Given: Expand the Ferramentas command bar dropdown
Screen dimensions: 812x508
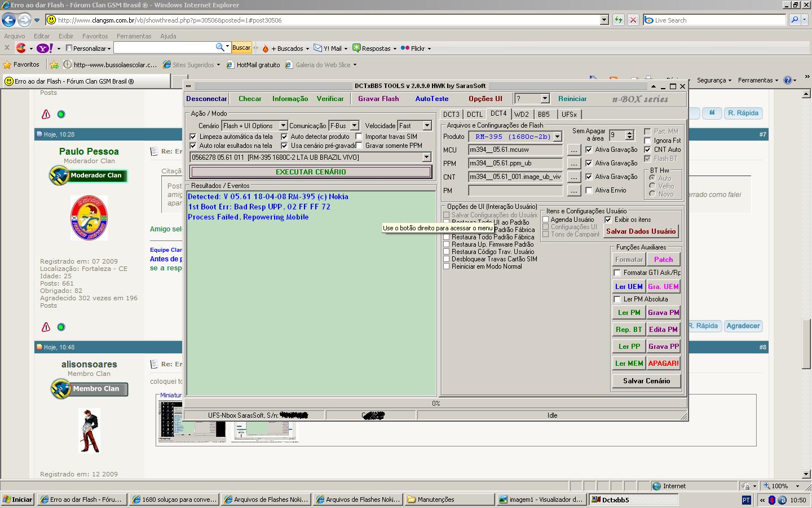Looking at the screenshot, I should pyautogui.click(x=758, y=80).
